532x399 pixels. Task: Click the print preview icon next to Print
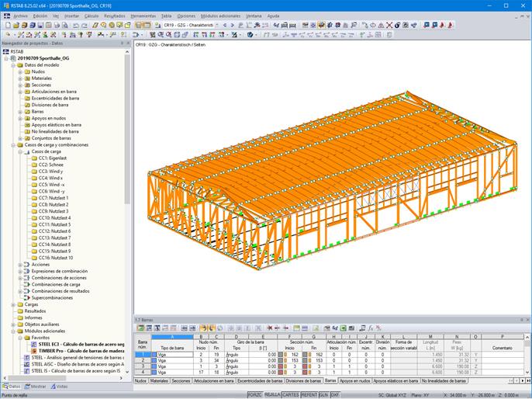click(65, 25)
